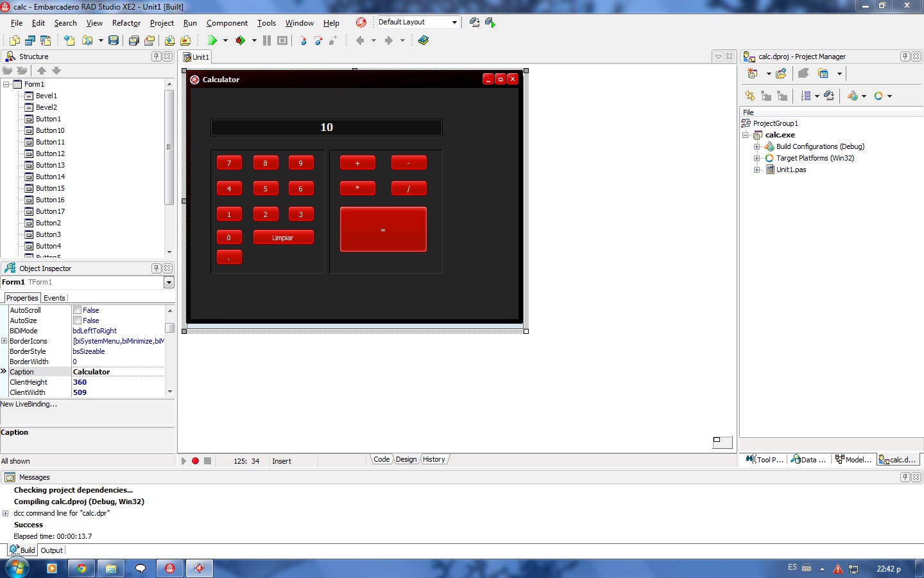Click the View calendar-folder icon in Project Manager
924x578 pixels.
823,74
